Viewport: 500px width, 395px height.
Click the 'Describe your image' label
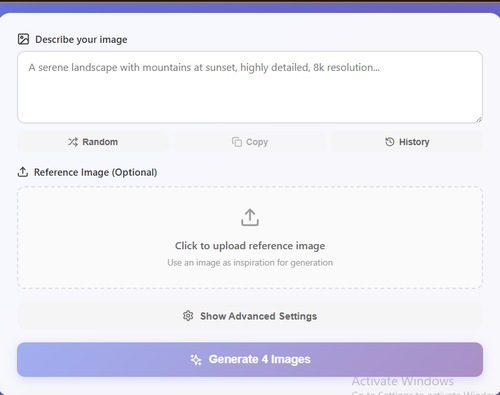tap(81, 40)
